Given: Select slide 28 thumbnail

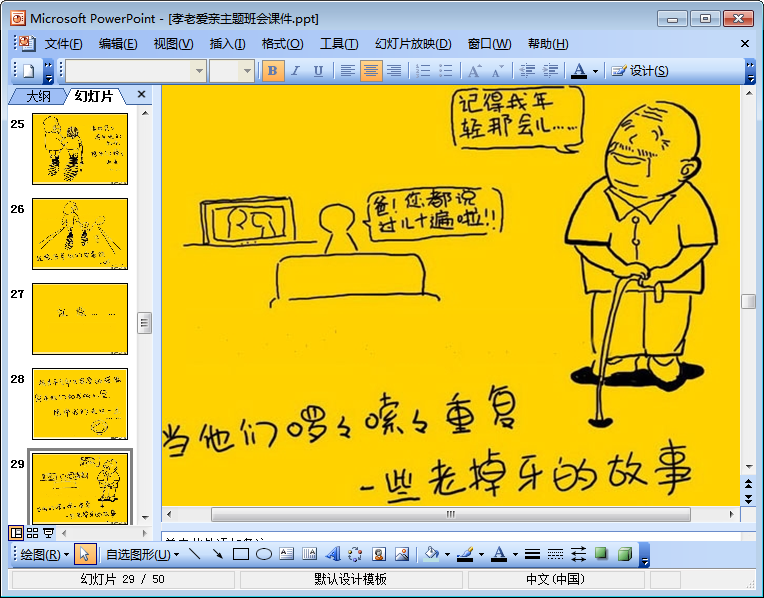Looking at the screenshot, I should pyautogui.click(x=80, y=404).
